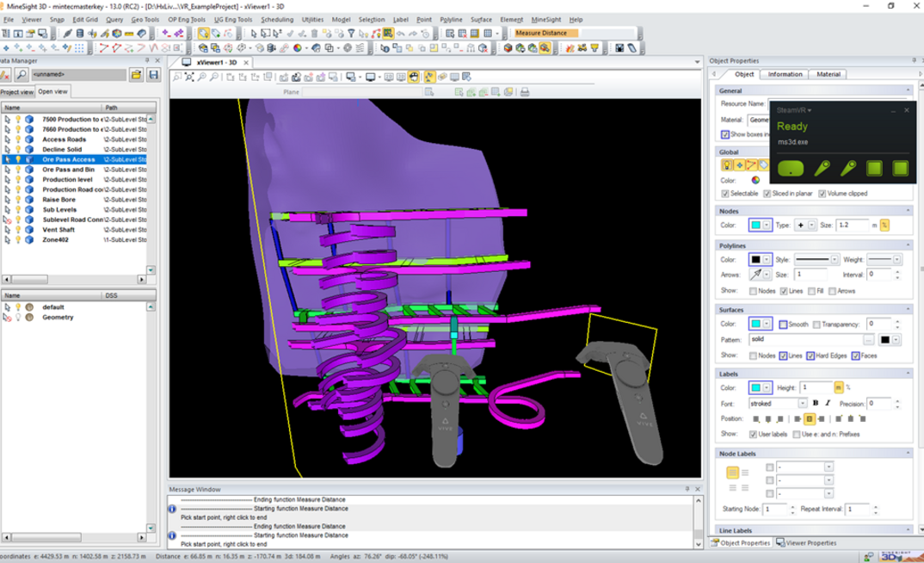The image size is (924, 563).
Task: Toggle the Selectable checkbox
Action: tap(725, 193)
